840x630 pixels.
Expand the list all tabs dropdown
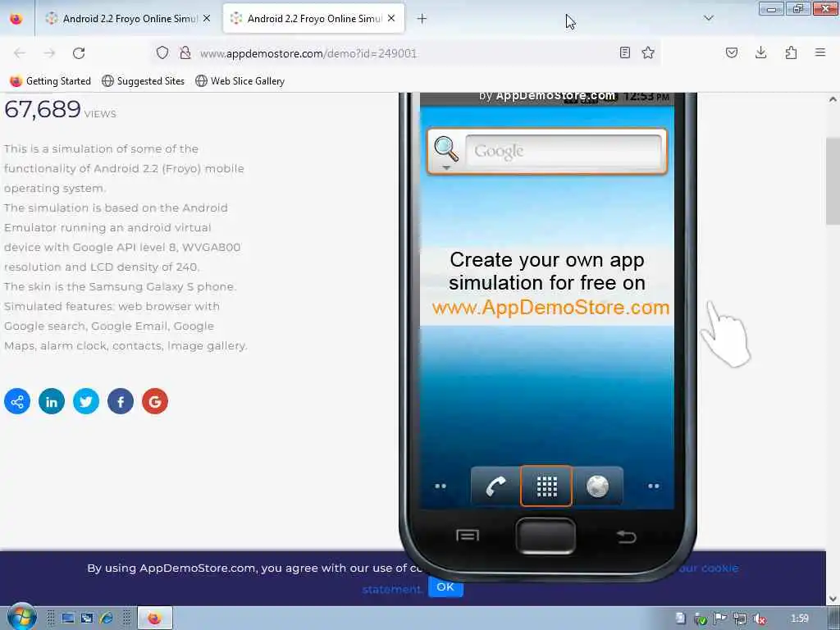point(708,18)
